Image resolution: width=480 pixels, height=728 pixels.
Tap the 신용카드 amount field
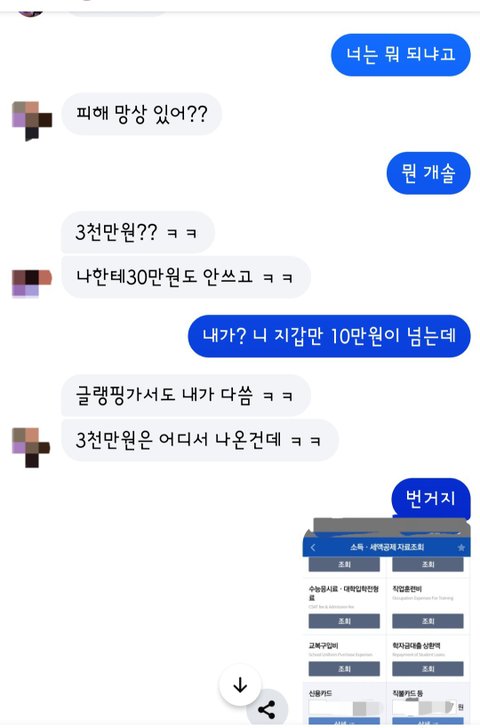344,708
